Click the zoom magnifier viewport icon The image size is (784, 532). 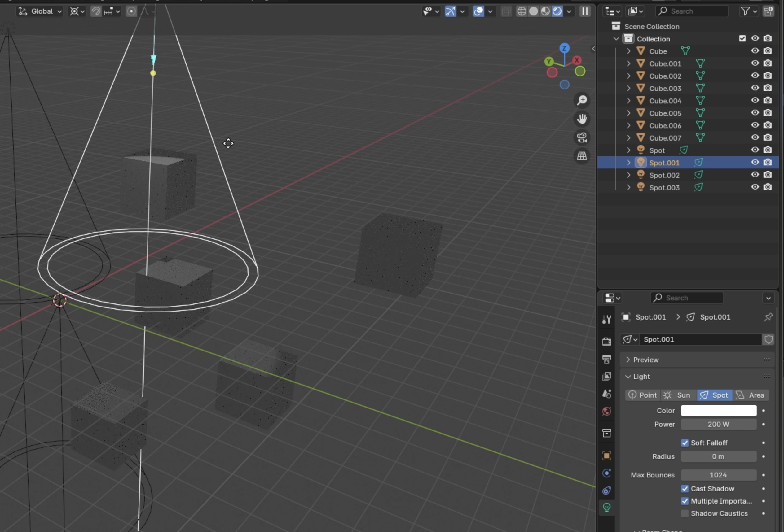tap(582, 100)
